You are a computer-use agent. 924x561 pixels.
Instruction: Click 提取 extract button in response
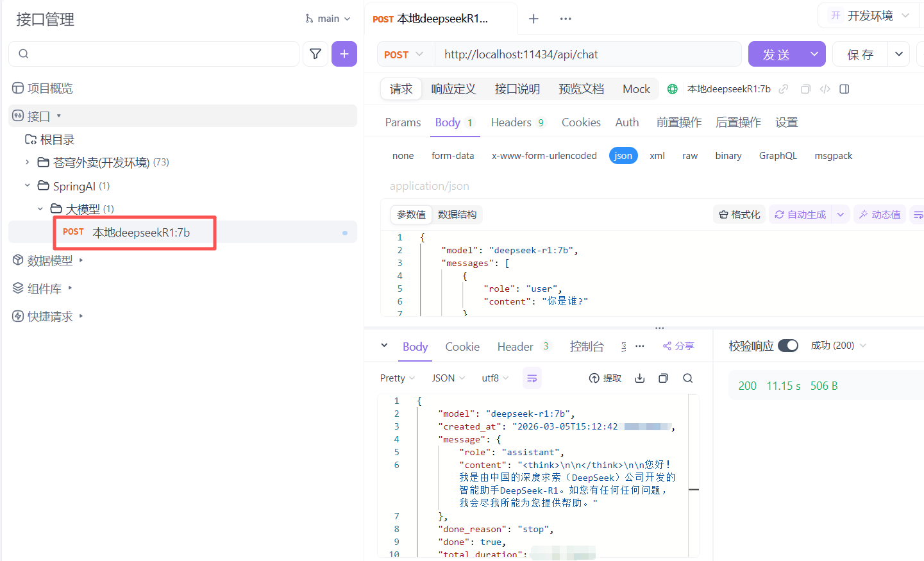pos(605,378)
